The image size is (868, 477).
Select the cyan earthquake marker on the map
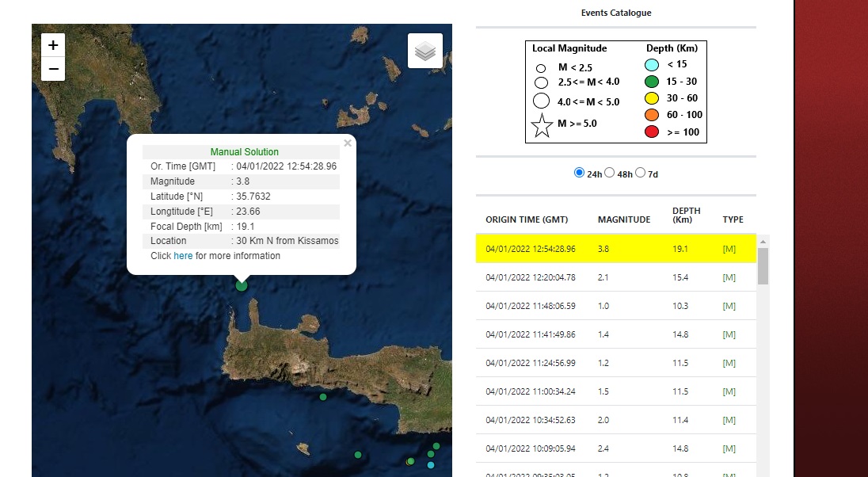(x=431, y=465)
